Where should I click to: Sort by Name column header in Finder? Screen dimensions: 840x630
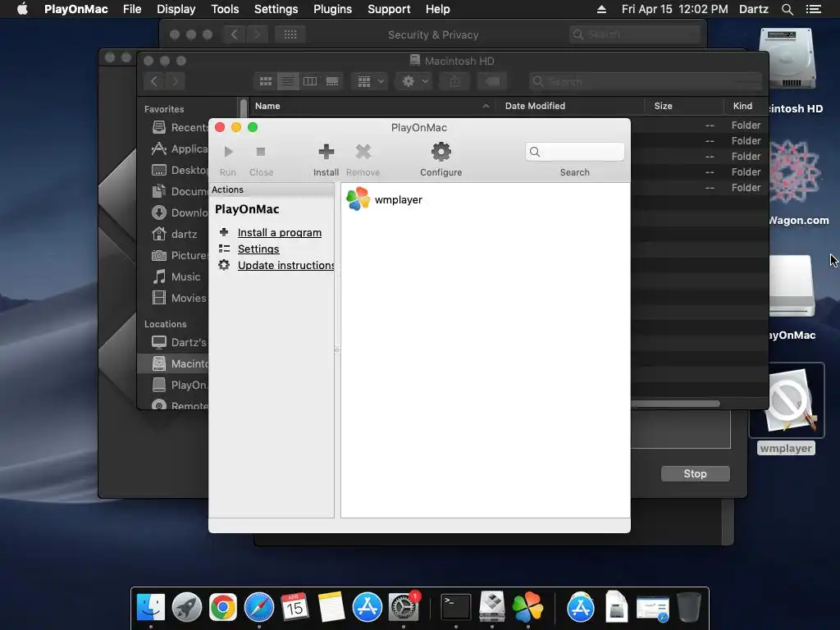point(373,106)
